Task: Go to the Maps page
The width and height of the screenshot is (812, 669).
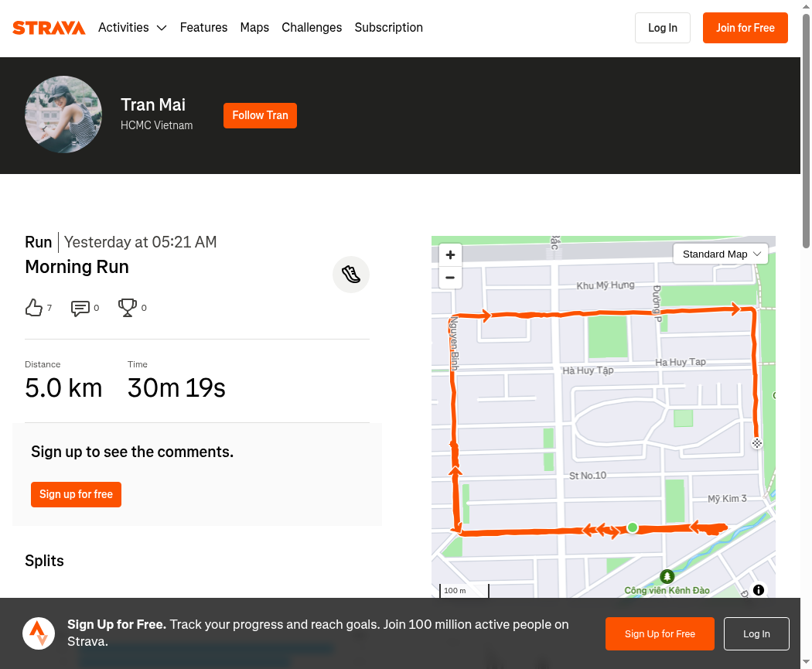Action: 254,27
